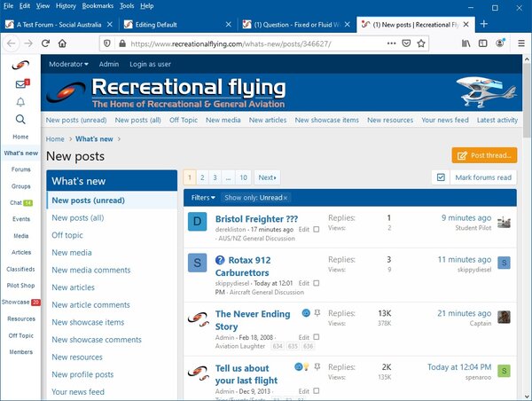Select the Rotax 912 Carburettors thread checkbox

(x=317, y=282)
